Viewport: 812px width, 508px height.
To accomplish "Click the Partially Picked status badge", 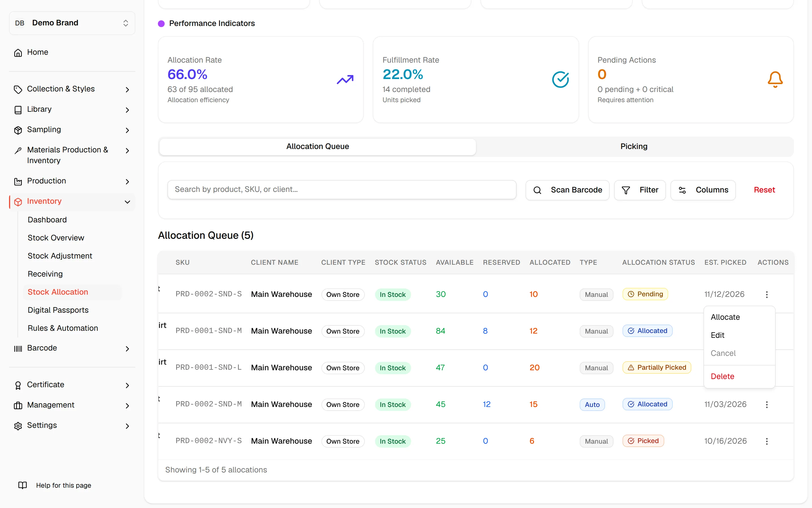I will (657, 367).
